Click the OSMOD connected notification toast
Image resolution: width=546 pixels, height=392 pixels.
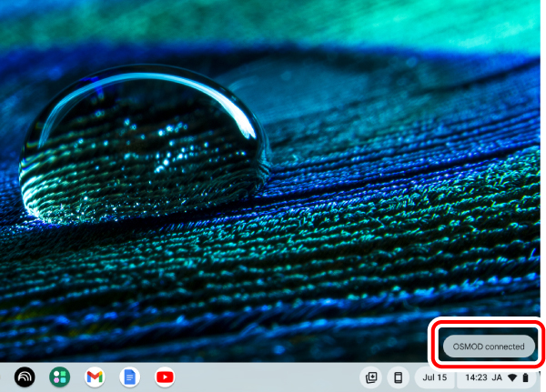coord(489,347)
